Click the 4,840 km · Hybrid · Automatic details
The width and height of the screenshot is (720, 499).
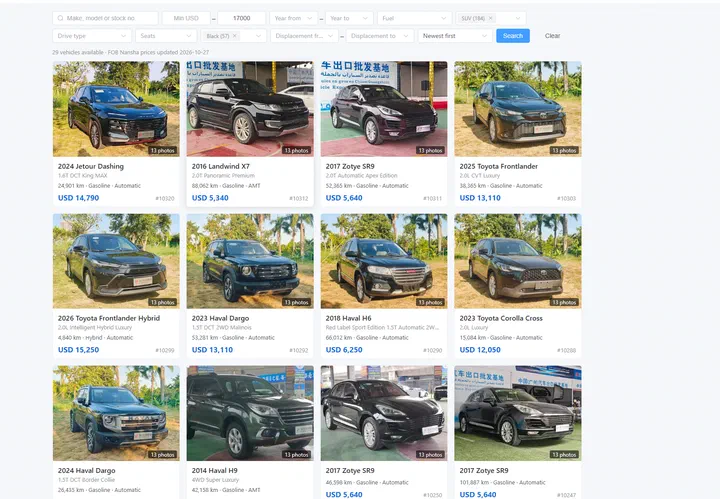pyautogui.click(x=96, y=338)
